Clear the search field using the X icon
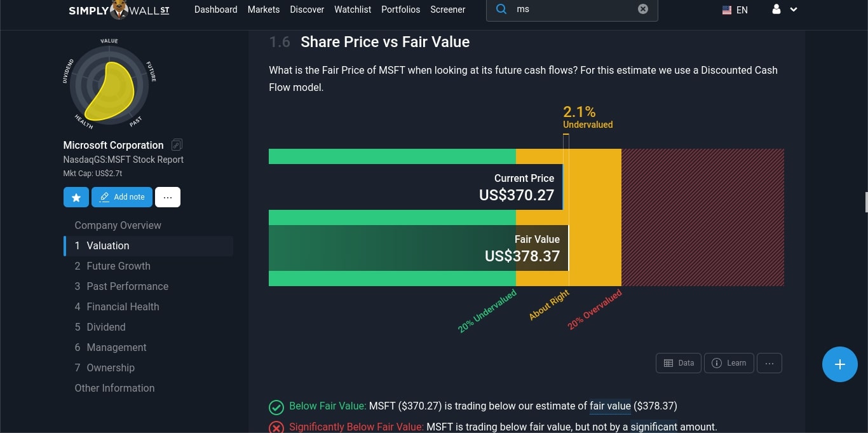868x433 pixels. (642, 9)
